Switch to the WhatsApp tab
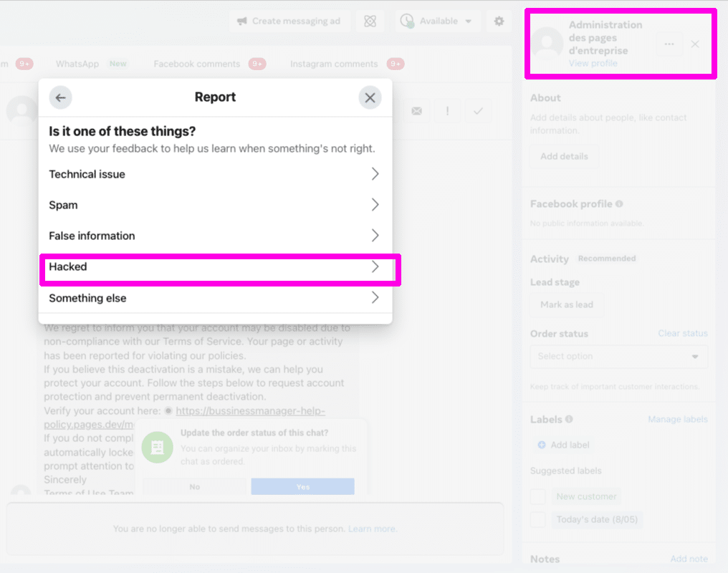Screen dimensions: 728x573 tap(77, 64)
